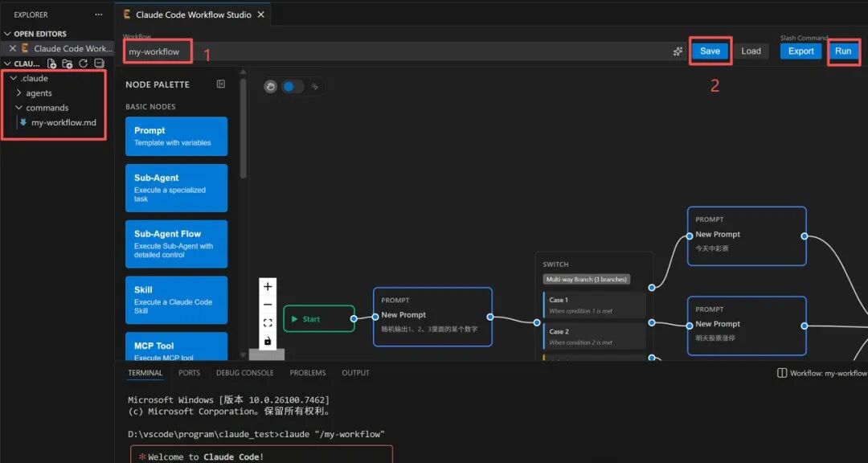Load a saved workflow
This screenshot has width=868, height=463.
pos(751,51)
